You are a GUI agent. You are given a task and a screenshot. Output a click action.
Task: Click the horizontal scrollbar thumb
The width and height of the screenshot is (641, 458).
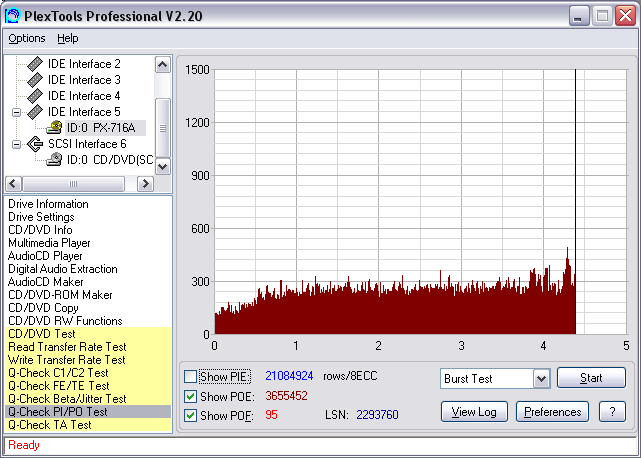[x=73, y=184]
